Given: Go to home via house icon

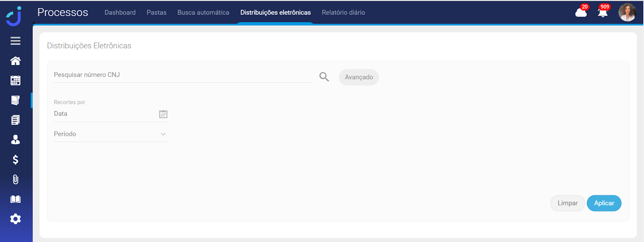Looking at the screenshot, I should click(x=15, y=61).
